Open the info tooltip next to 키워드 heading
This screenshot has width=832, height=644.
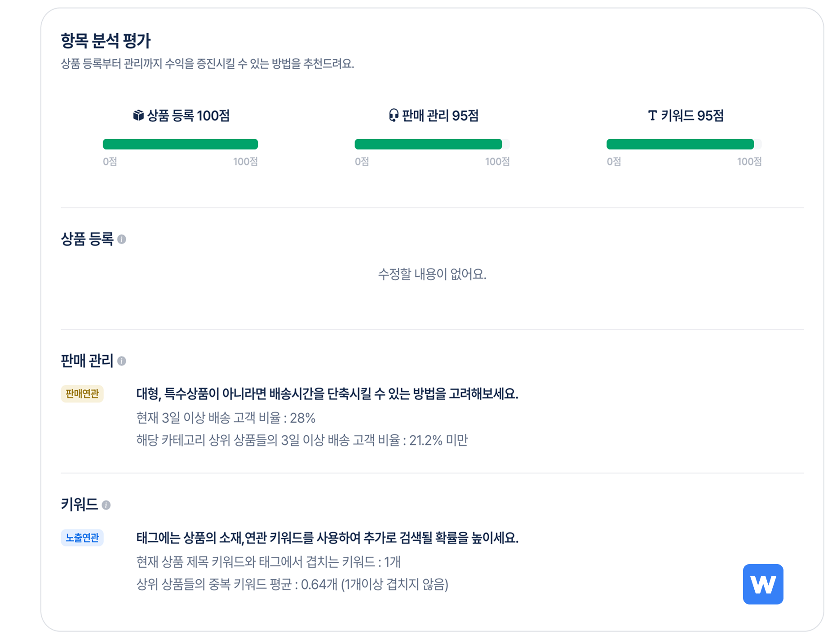[x=106, y=505]
